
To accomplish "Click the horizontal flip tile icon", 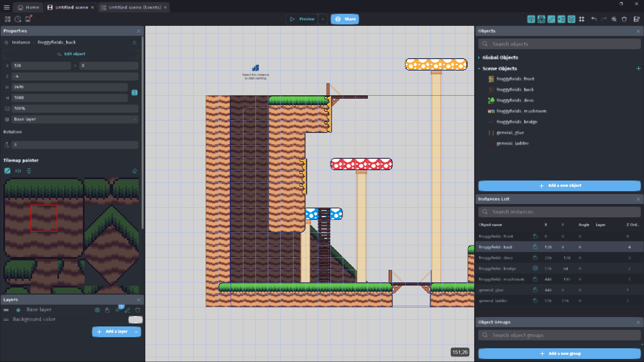I will tap(18, 171).
